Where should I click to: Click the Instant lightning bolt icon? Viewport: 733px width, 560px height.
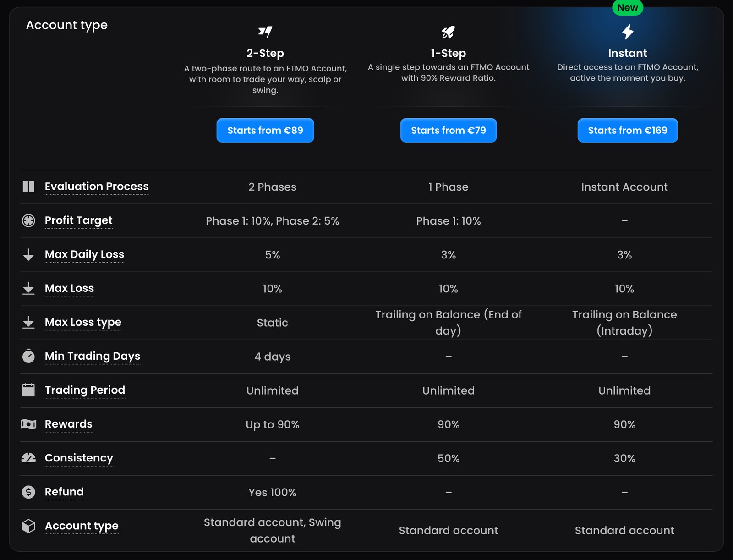click(x=628, y=32)
